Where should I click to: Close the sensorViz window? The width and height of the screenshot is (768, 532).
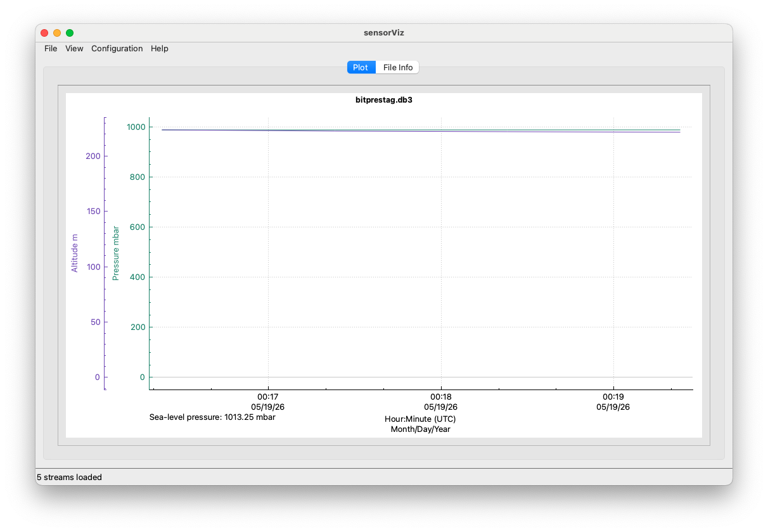coord(44,33)
